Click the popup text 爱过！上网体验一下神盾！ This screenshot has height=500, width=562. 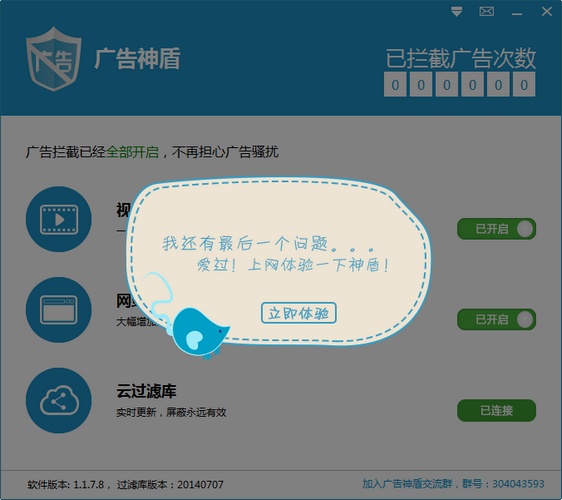[x=293, y=265]
